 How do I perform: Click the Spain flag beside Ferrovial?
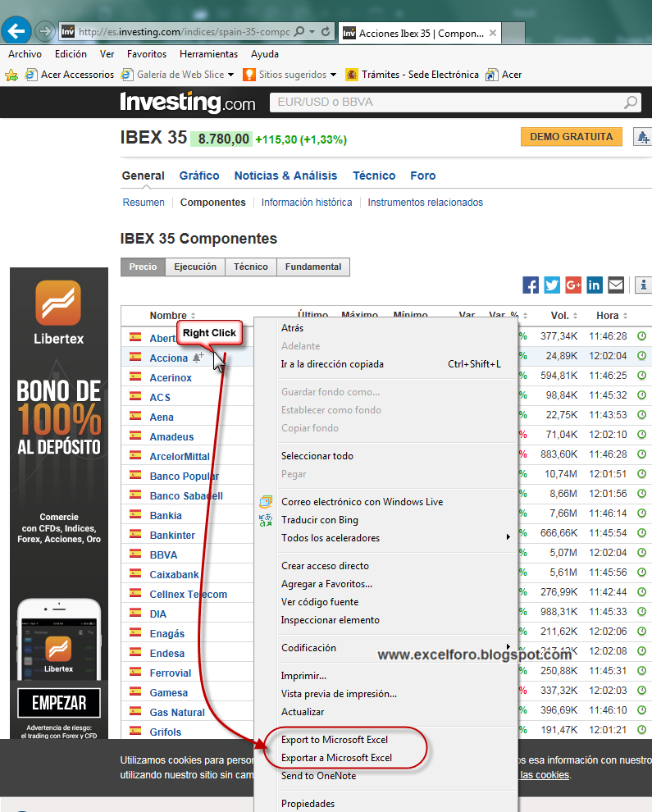point(135,672)
